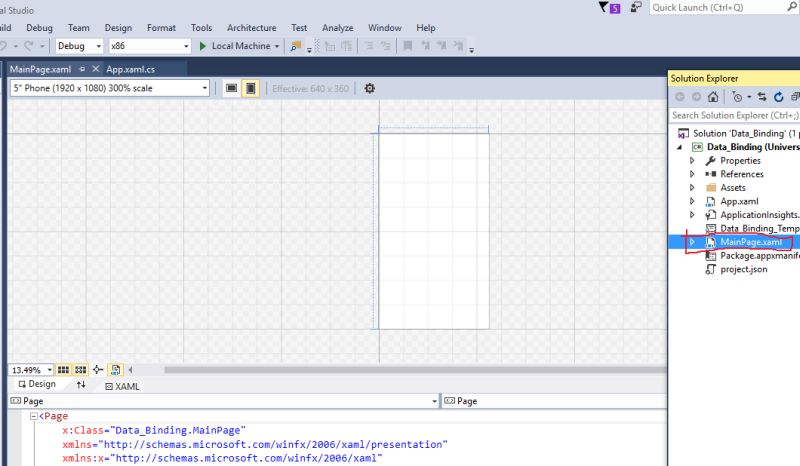Toggle artboard background icon
The width and height of the screenshot is (800, 466).
[115, 370]
